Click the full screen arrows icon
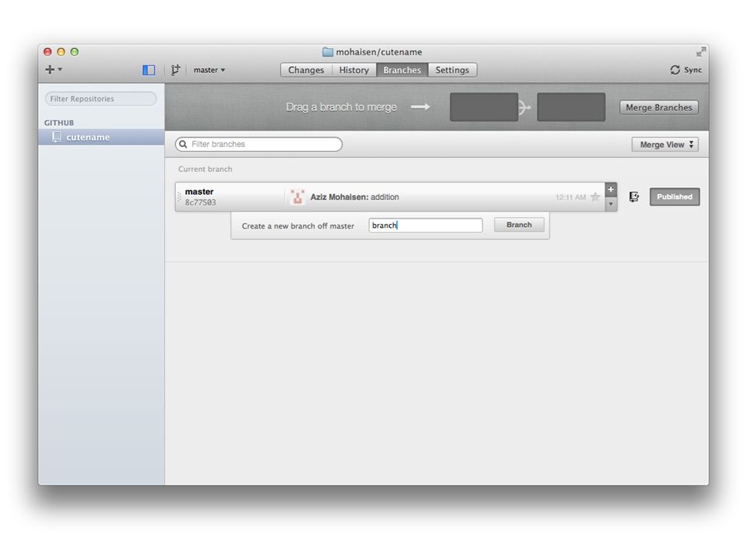Image resolution: width=747 pixels, height=560 pixels. coord(701,52)
